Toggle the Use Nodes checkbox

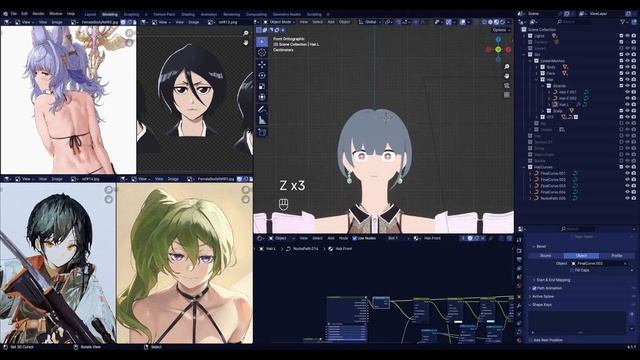[x=354, y=238]
